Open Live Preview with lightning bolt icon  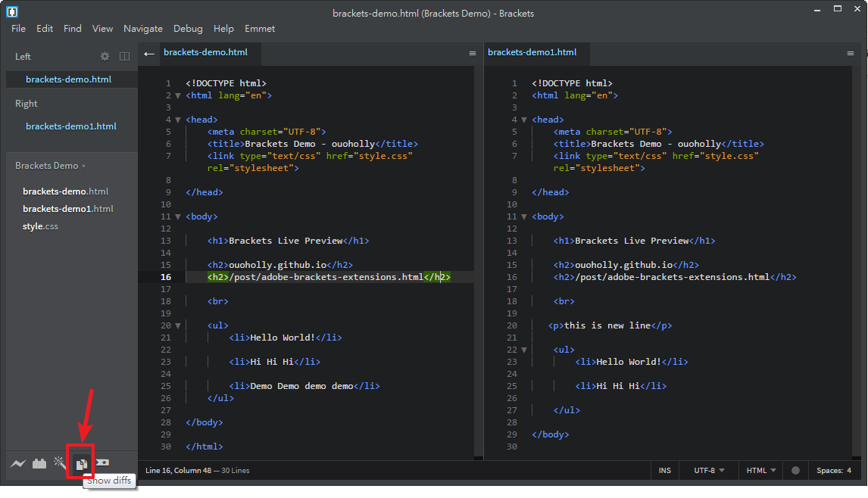tap(18, 463)
